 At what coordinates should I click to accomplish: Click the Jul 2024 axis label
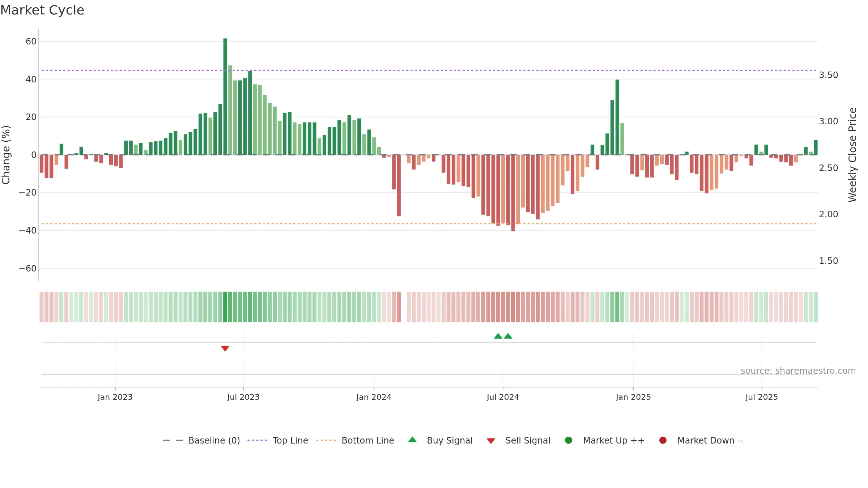(503, 397)
